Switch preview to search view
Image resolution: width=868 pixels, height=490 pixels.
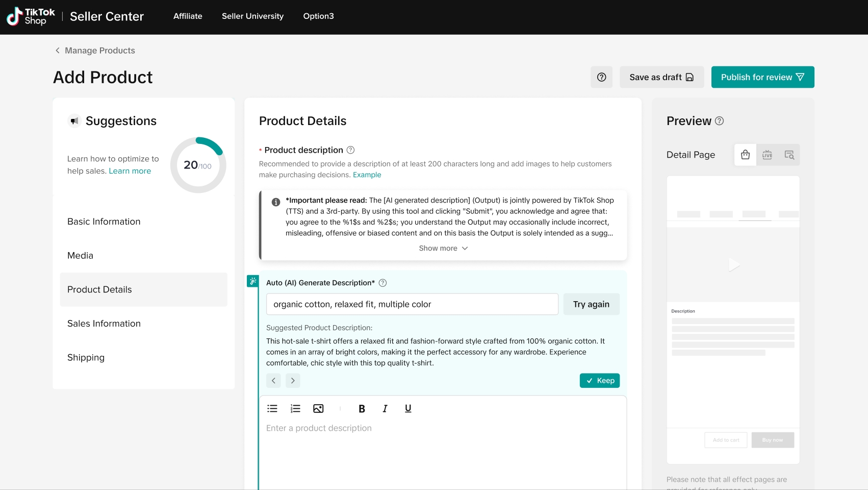coord(789,155)
